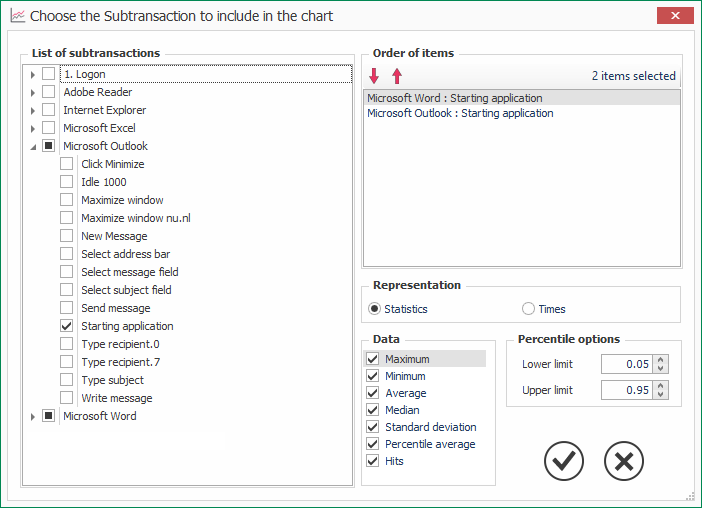
Task: Confirm selection with the checkmark button
Action: 564,461
